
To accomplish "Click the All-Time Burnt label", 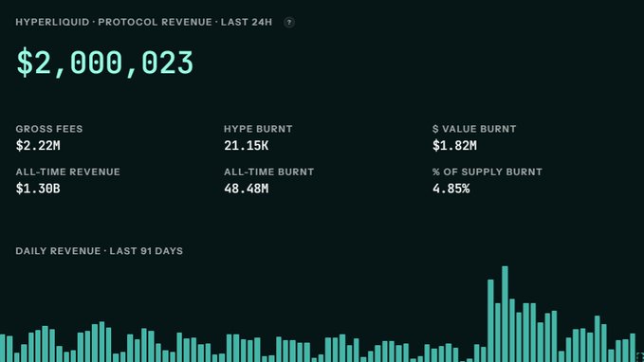I will click(269, 172).
